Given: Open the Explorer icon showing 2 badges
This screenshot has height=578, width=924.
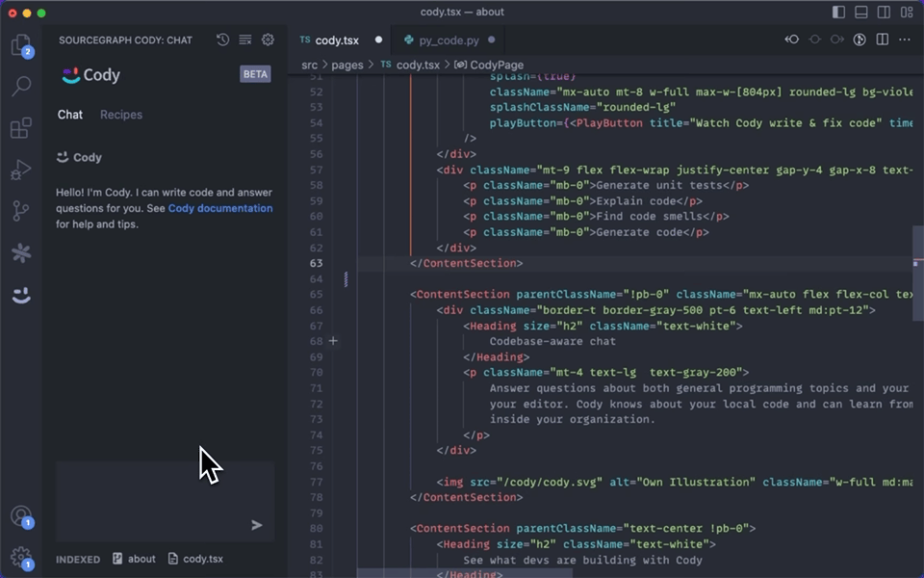Looking at the screenshot, I should pos(21,44).
